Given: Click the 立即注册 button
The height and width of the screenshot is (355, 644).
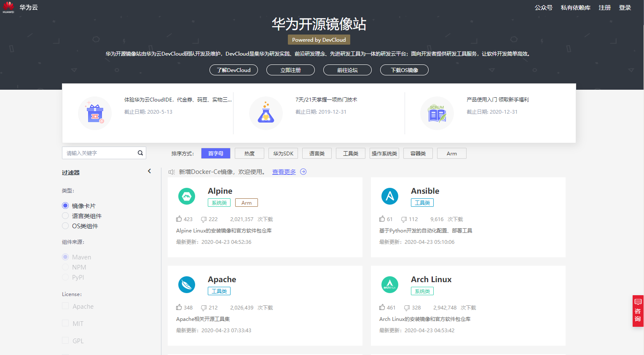Looking at the screenshot, I should pos(291,70).
